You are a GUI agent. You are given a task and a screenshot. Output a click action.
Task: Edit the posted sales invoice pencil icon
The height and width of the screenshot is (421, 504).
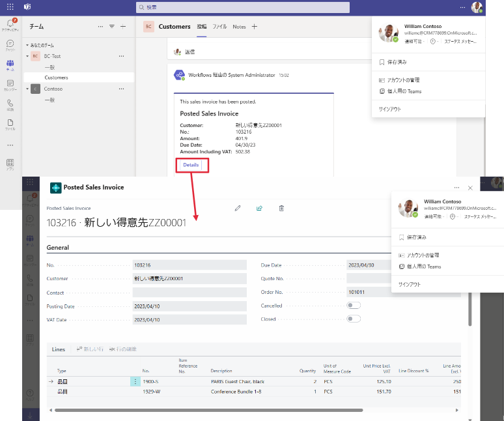pyautogui.click(x=238, y=208)
